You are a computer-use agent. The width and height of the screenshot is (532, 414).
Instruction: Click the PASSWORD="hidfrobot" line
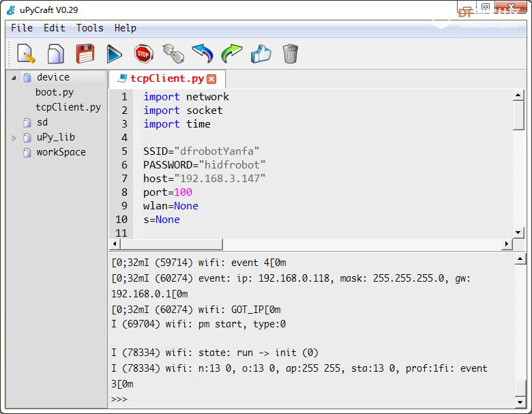[x=204, y=165]
